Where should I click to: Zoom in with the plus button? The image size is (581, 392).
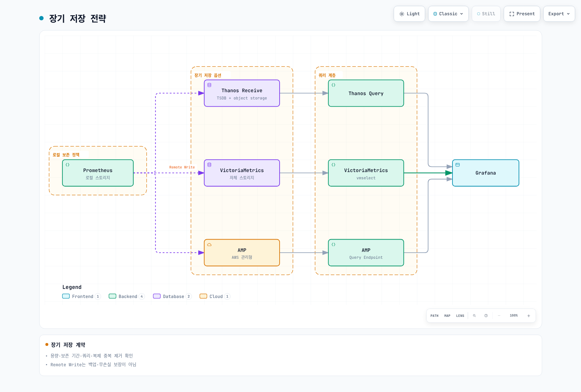pyautogui.click(x=529, y=316)
